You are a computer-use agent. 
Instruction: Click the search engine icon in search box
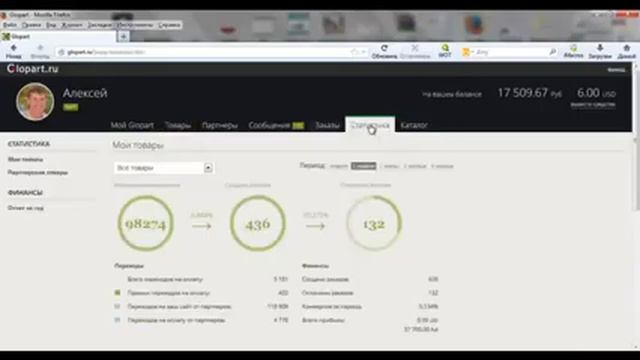click(466, 52)
